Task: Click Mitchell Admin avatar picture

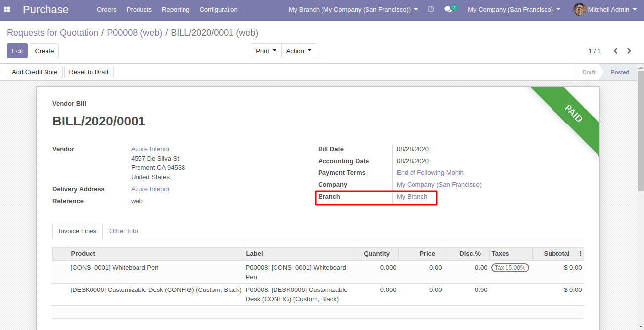Action: point(579,9)
